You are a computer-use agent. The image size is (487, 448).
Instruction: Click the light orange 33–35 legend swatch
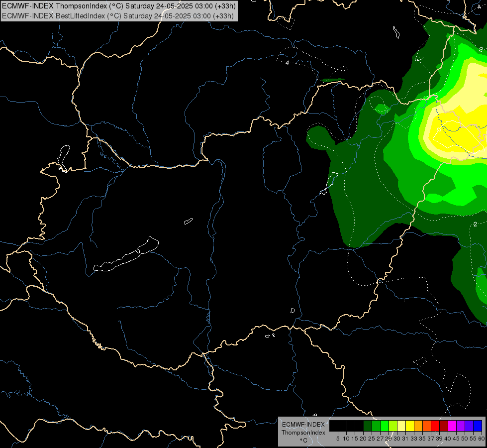click(418, 426)
